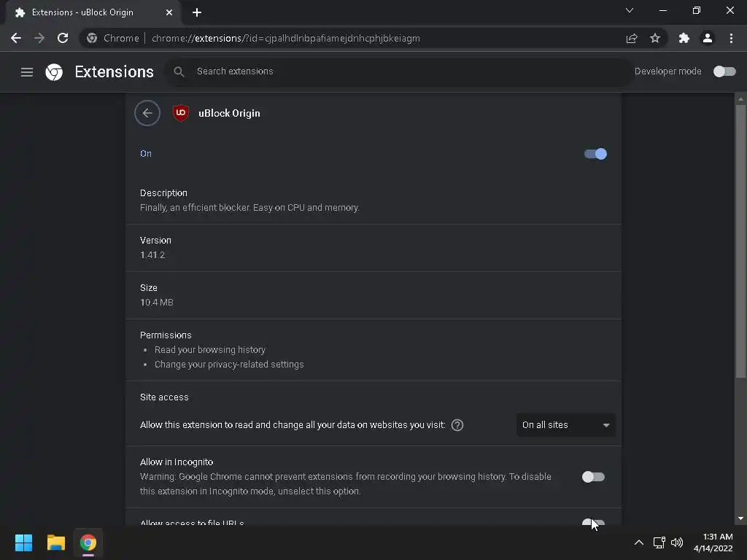Image resolution: width=747 pixels, height=560 pixels.
Task: Click the uBlock Origin shield logo
Action: 181,113
